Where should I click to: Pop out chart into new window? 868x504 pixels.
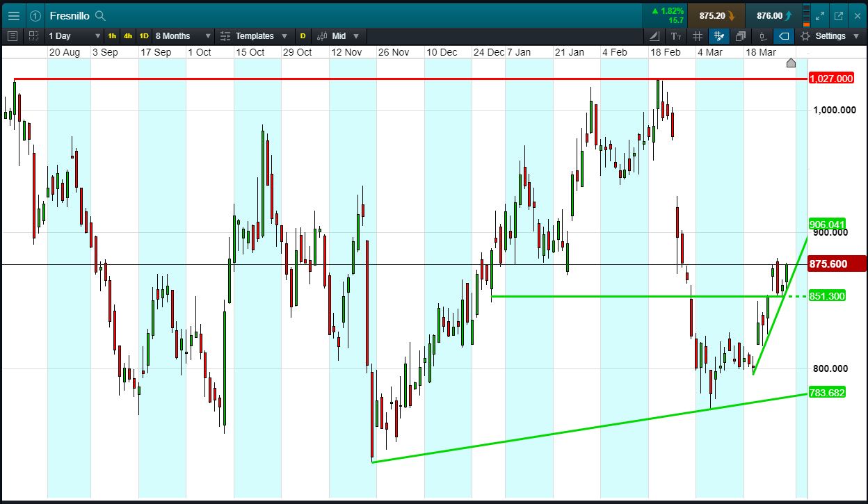[x=839, y=15]
